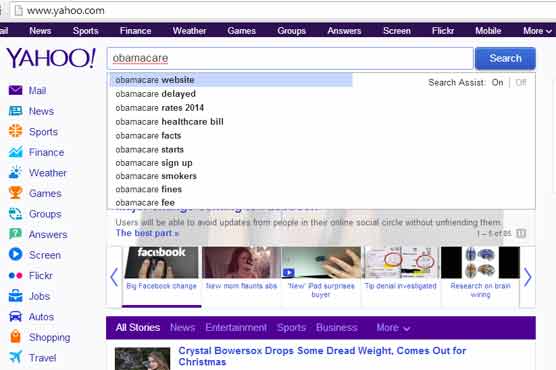Switch to Entertainment stories tab
The width and height of the screenshot is (556, 370).
click(x=236, y=327)
